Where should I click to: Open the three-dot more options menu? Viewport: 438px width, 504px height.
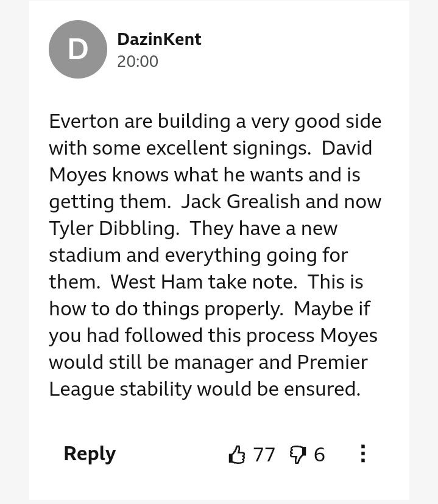[x=362, y=453]
